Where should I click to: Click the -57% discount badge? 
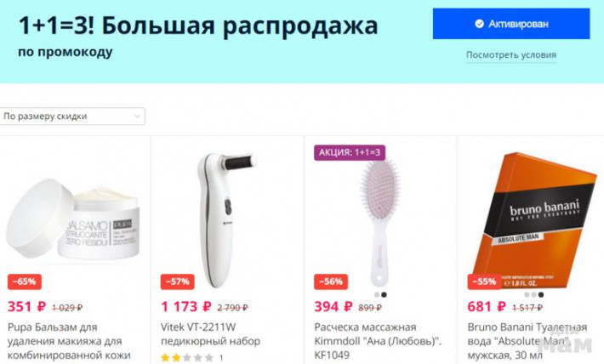177,282
